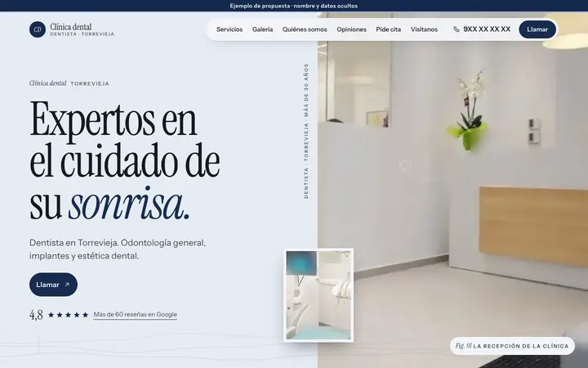
Task: Click the DENTISTA · TORREVIEJA logo subtitle
Action: [x=82, y=34]
